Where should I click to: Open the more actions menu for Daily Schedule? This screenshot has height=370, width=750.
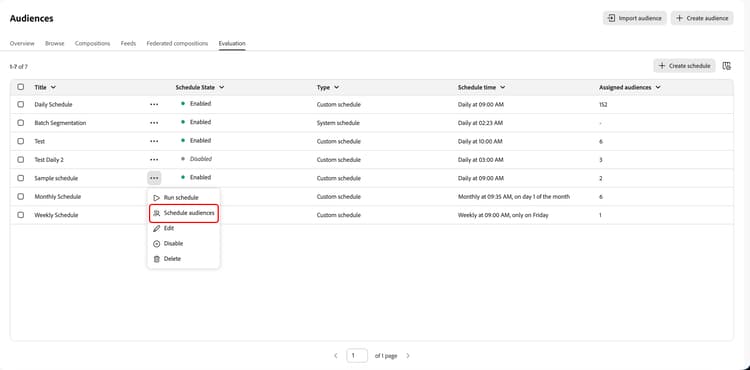pos(154,104)
